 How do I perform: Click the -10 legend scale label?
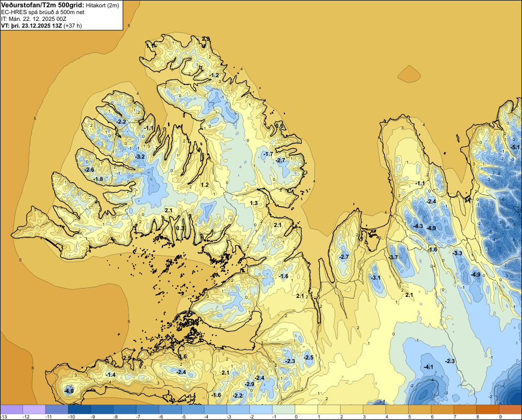tap(71, 417)
